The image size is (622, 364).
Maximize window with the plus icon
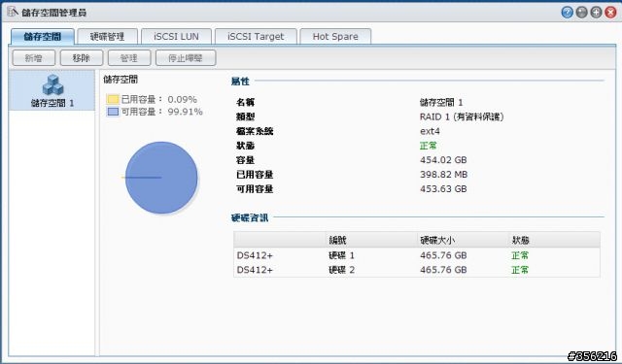[596, 13]
